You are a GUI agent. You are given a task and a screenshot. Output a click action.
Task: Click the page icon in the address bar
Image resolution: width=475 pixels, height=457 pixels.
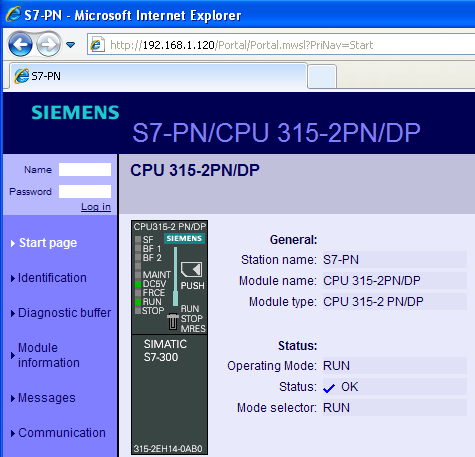click(97, 45)
